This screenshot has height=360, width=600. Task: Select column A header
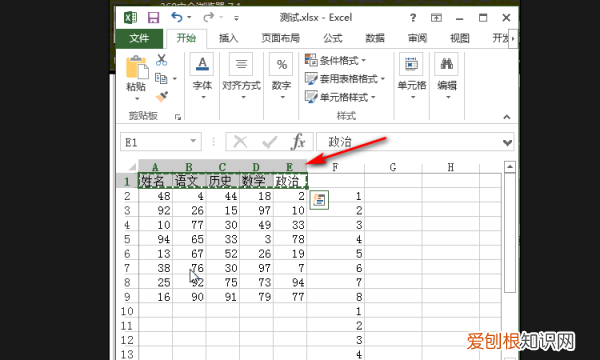click(155, 167)
